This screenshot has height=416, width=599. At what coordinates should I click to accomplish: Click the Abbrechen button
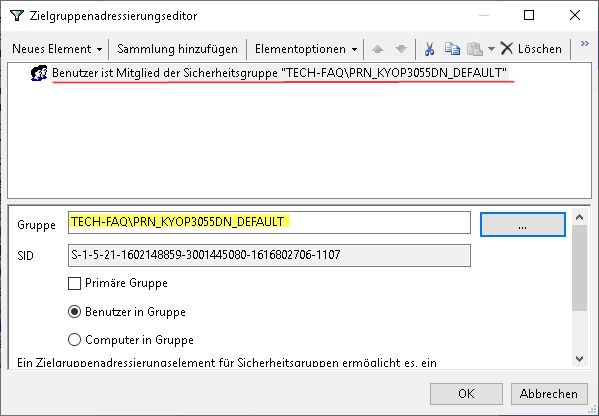tap(549, 394)
